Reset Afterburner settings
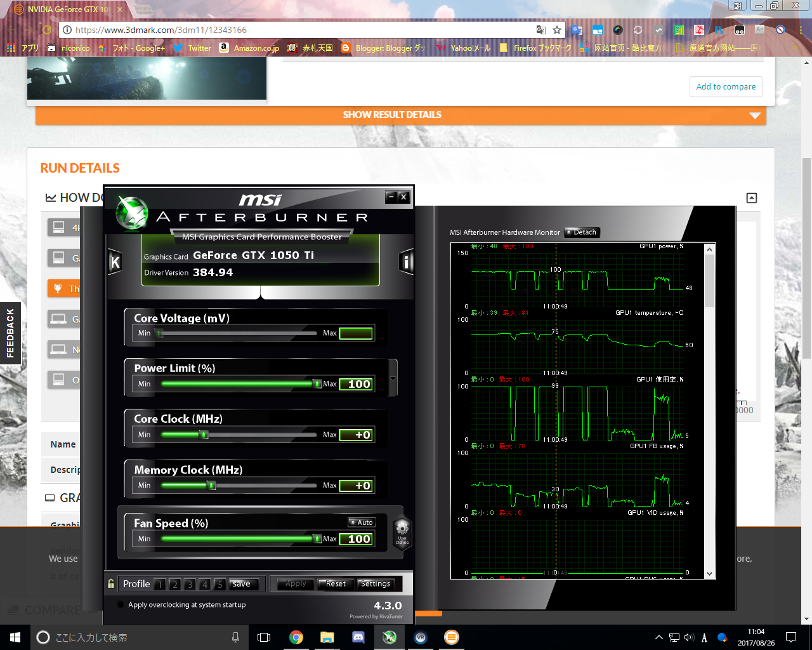The image size is (812, 650). [x=336, y=584]
